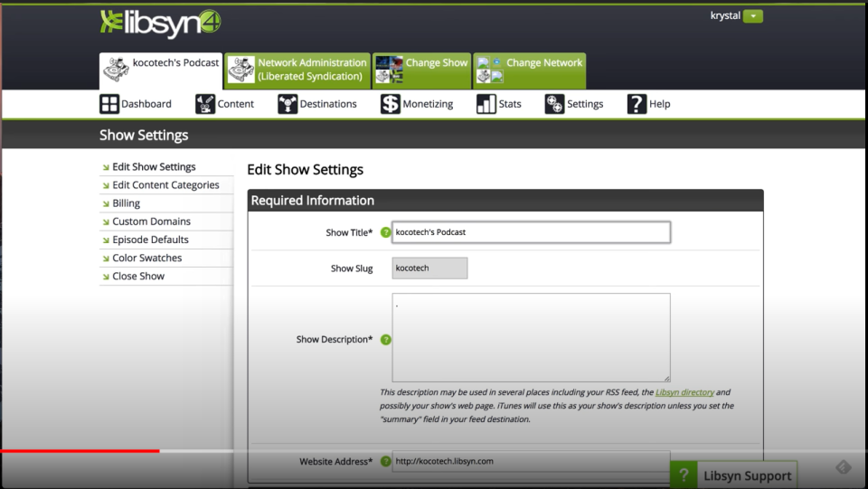Click the Settings gears icon

pyautogui.click(x=554, y=104)
